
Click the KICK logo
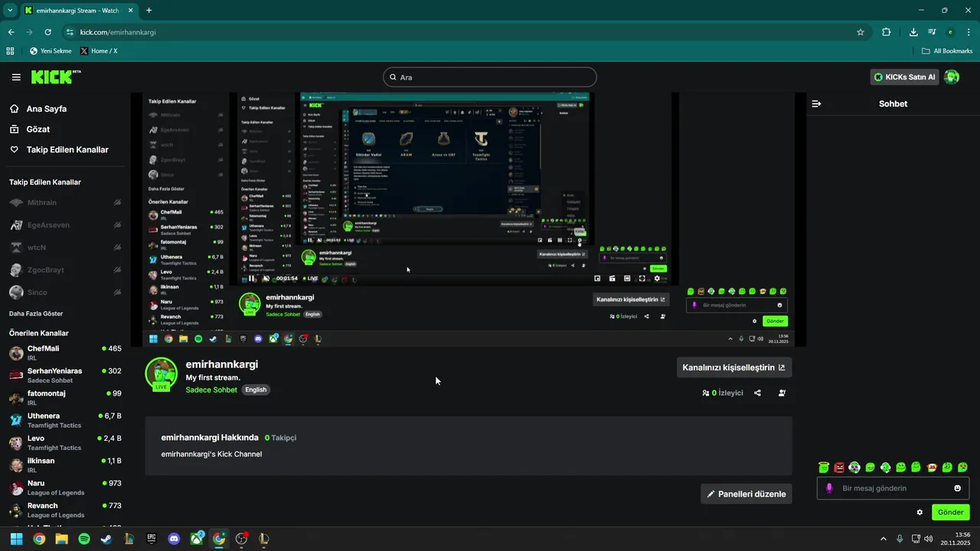(x=55, y=77)
